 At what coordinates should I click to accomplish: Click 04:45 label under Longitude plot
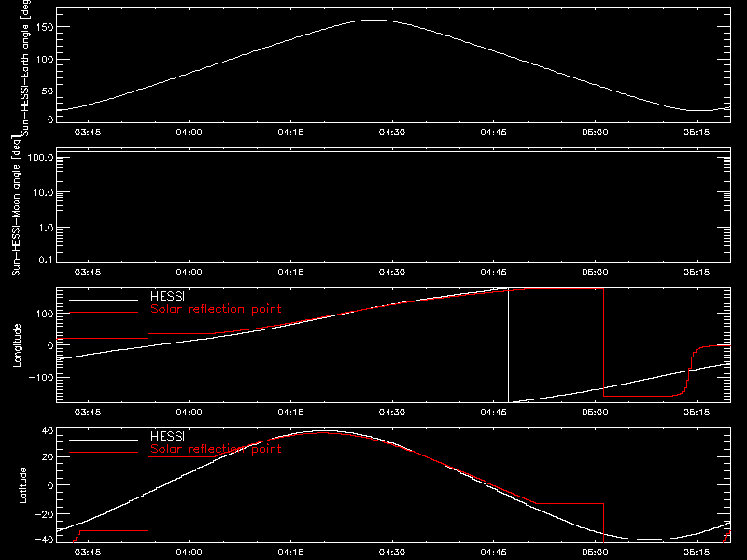tap(494, 413)
